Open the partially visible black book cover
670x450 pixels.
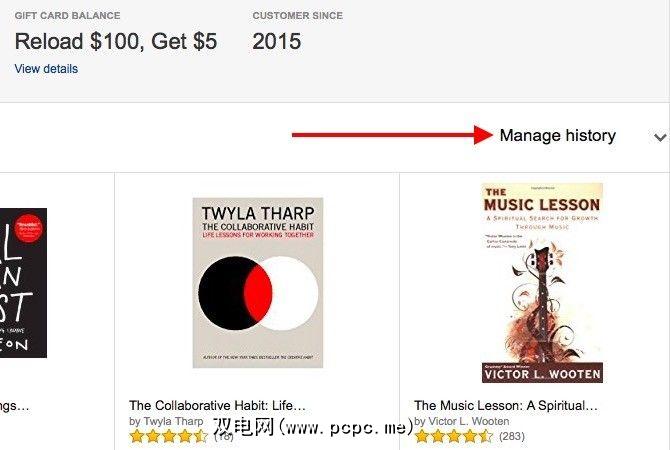pyautogui.click(x=23, y=283)
